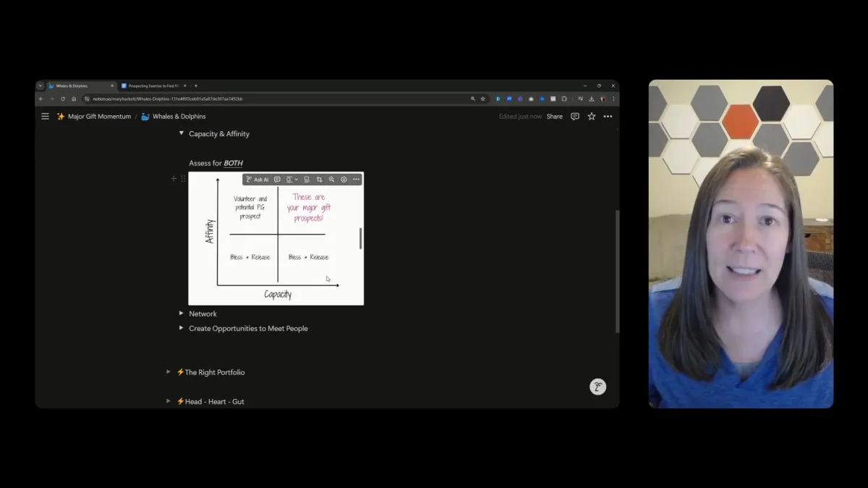
Task: Expand the Network toggle
Action: pyautogui.click(x=181, y=313)
